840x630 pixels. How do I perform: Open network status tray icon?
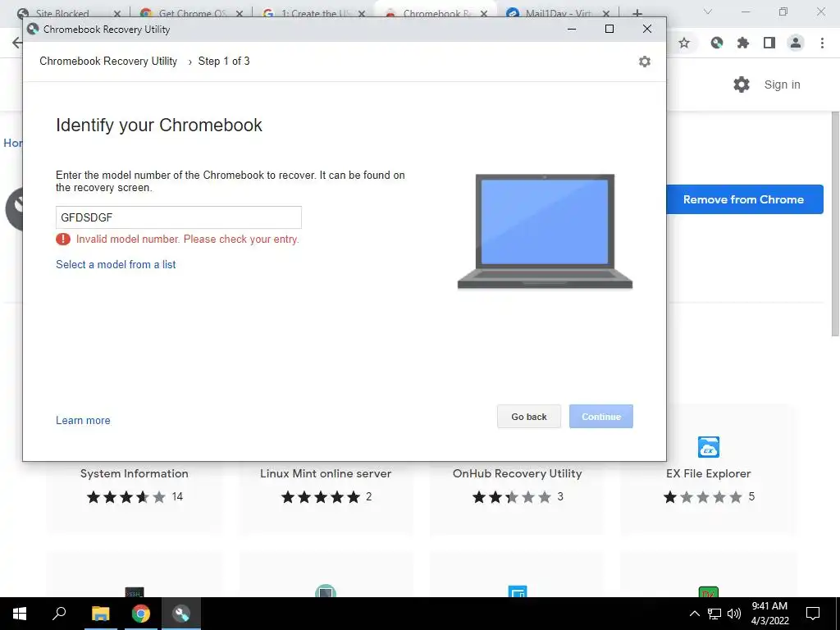pyautogui.click(x=714, y=614)
